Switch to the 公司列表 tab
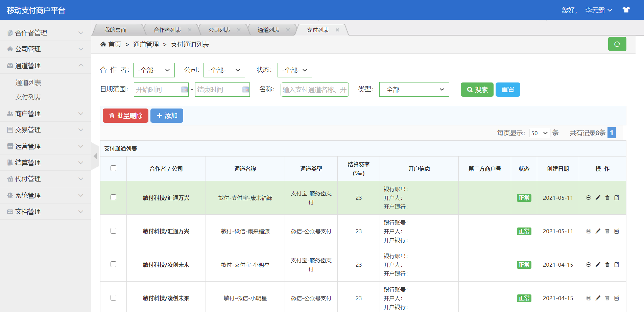 (219, 30)
